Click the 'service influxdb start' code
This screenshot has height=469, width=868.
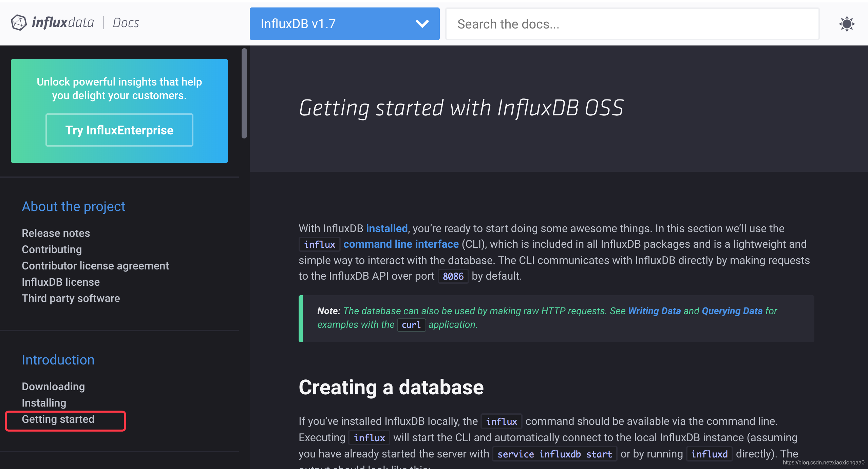coord(554,454)
